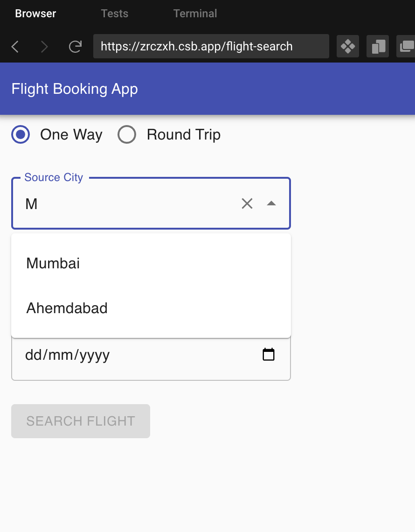Image resolution: width=415 pixels, height=532 pixels.
Task: Switch to the Tests tab
Action: coord(114,14)
